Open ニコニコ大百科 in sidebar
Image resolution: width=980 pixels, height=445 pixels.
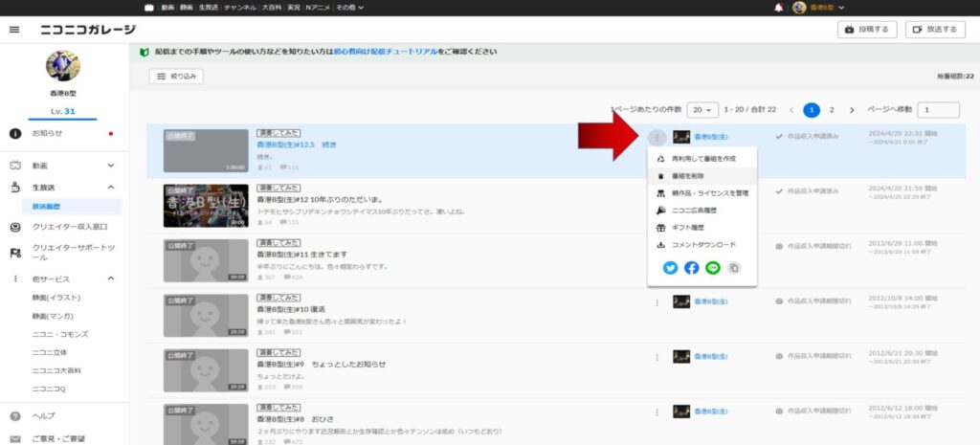click(x=56, y=370)
